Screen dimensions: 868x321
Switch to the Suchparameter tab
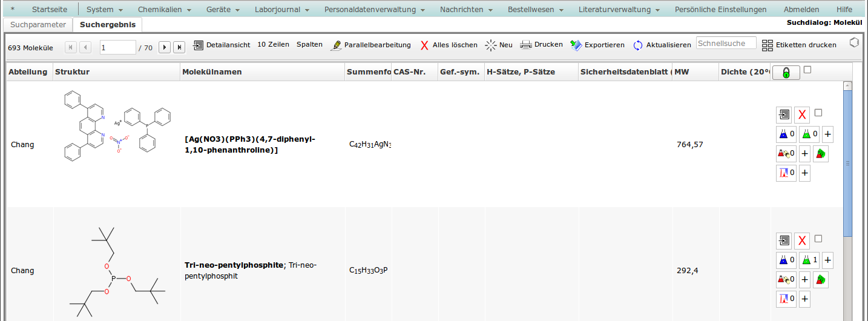(x=38, y=25)
